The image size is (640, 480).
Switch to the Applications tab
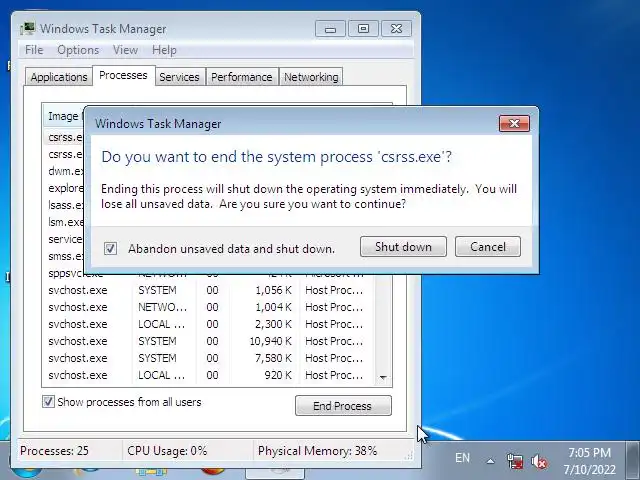coord(59,77)
